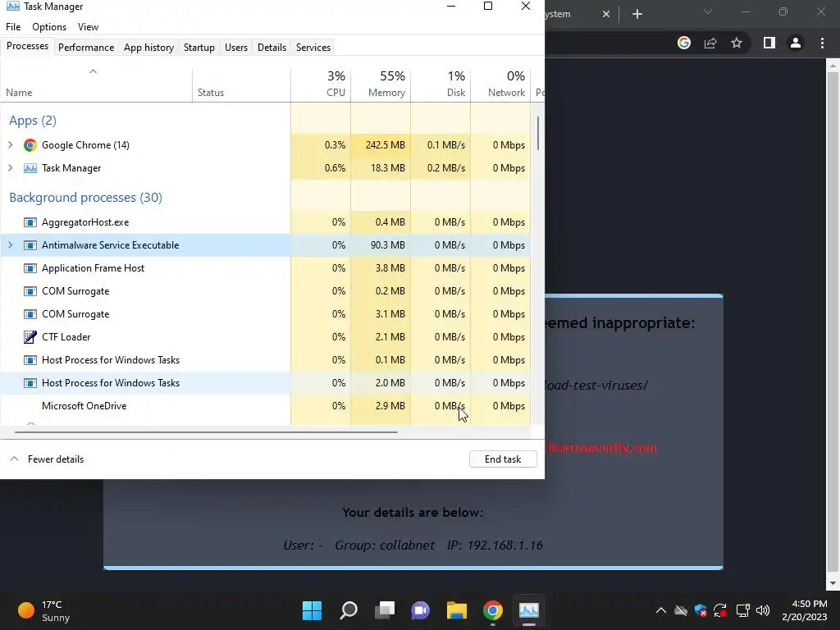
Task: Switch to the Details tab
Action: [x=272, y=47]
